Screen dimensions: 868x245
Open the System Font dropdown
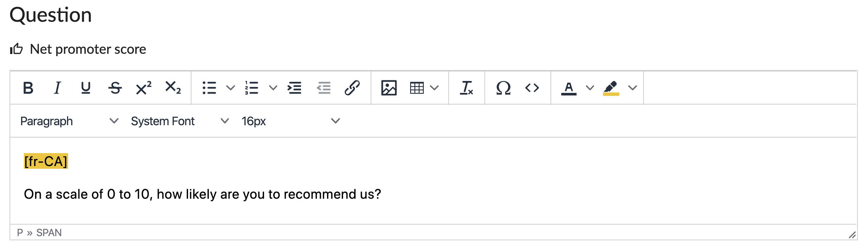180,121
